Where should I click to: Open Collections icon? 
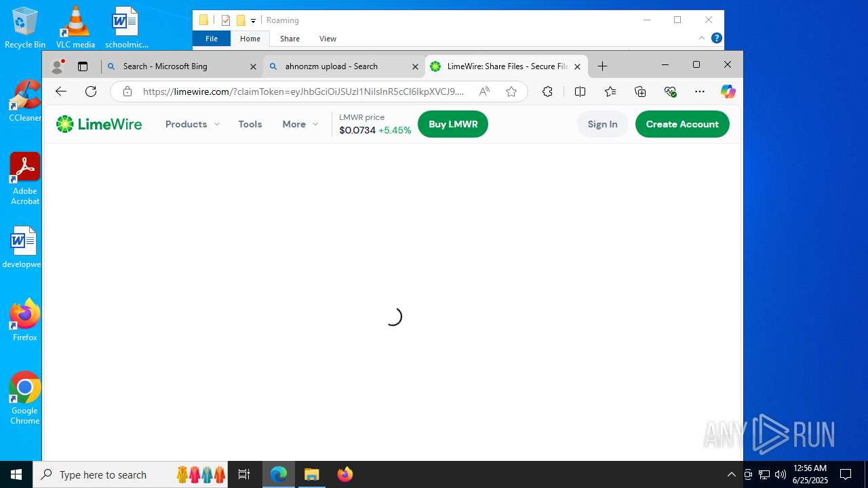point(640,91)
